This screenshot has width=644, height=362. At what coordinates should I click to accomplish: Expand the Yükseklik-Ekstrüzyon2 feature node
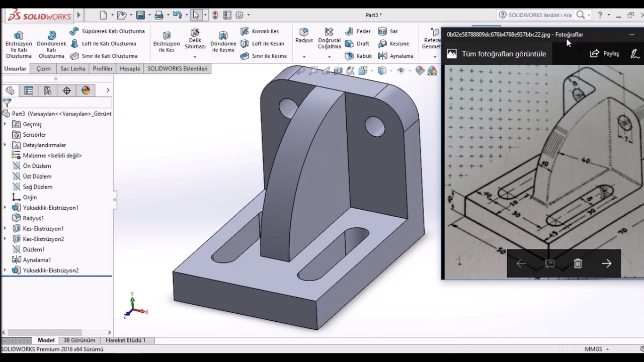[5, 270]
